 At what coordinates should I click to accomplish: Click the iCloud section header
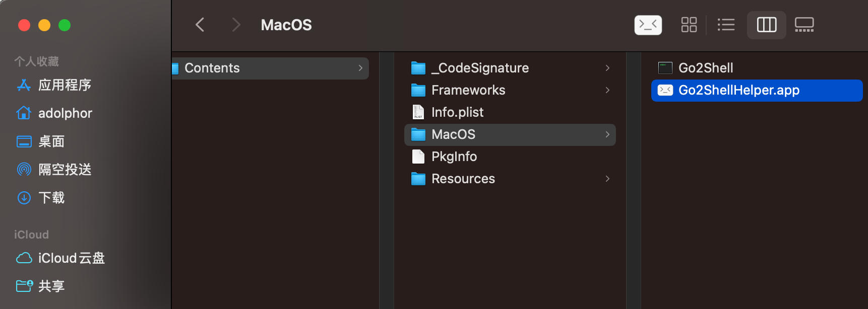[x=31, y=235]
